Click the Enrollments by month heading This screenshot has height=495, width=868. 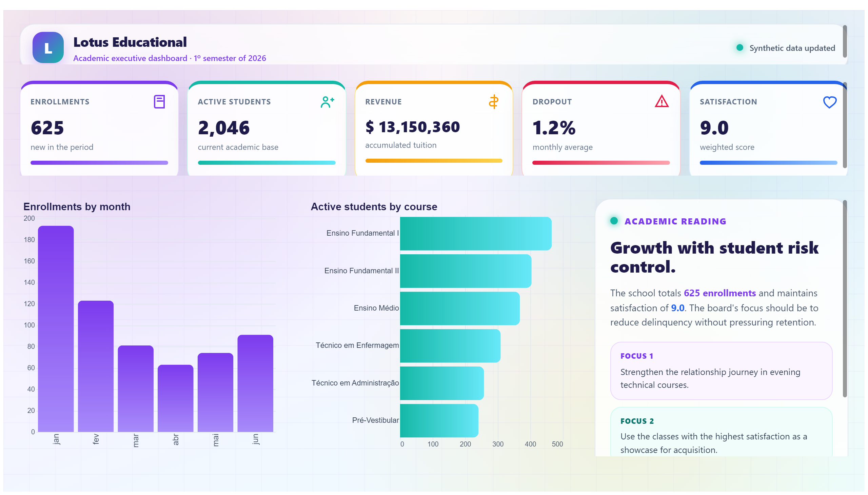click(77, 207)
